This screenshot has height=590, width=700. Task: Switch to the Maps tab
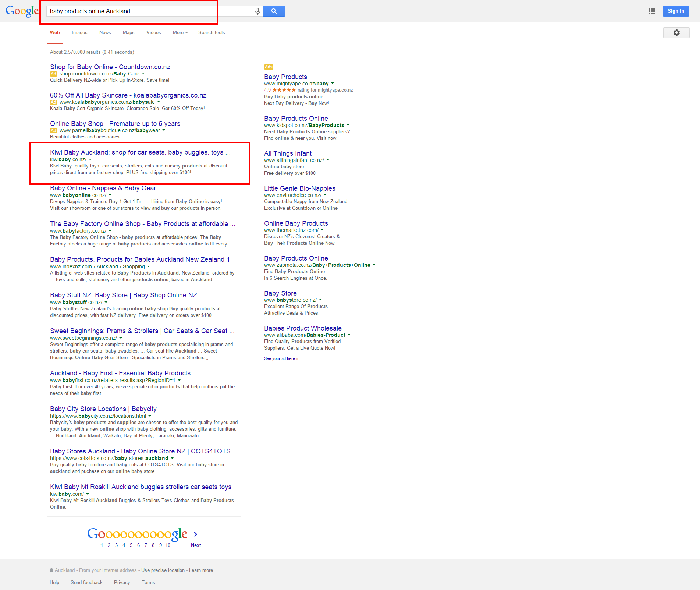point(128,33)
